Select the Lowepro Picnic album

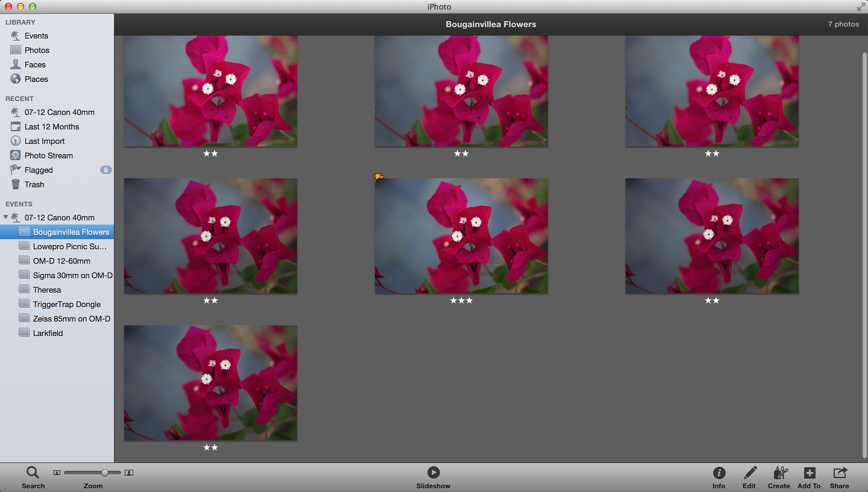pyautogui.click(x=69, y=246)
